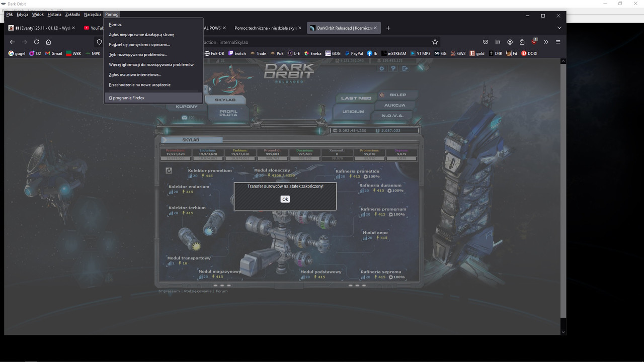Open the SKLEP shop button

pos(398,95)
